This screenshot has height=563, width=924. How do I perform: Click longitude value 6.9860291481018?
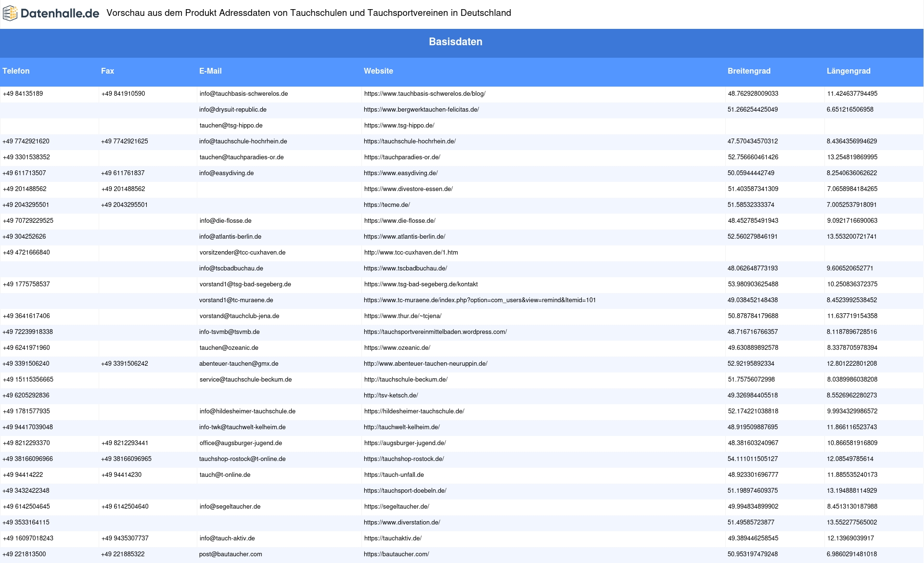(852, 554)
